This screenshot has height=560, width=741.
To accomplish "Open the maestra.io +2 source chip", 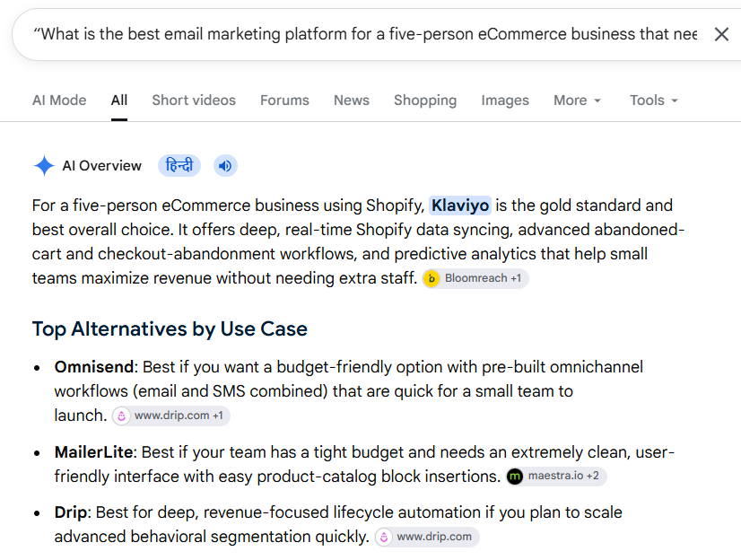I will pos(556,476).
